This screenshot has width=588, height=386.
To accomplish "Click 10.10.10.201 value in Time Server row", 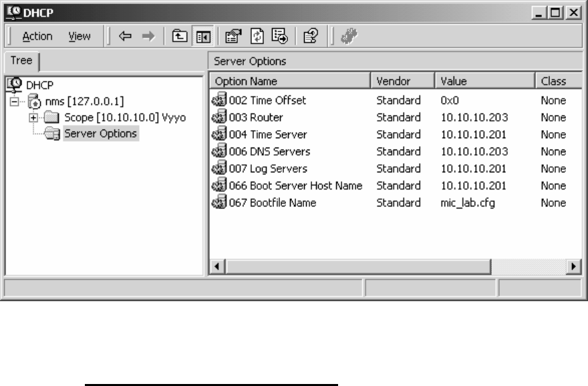I will pos(473,134).
